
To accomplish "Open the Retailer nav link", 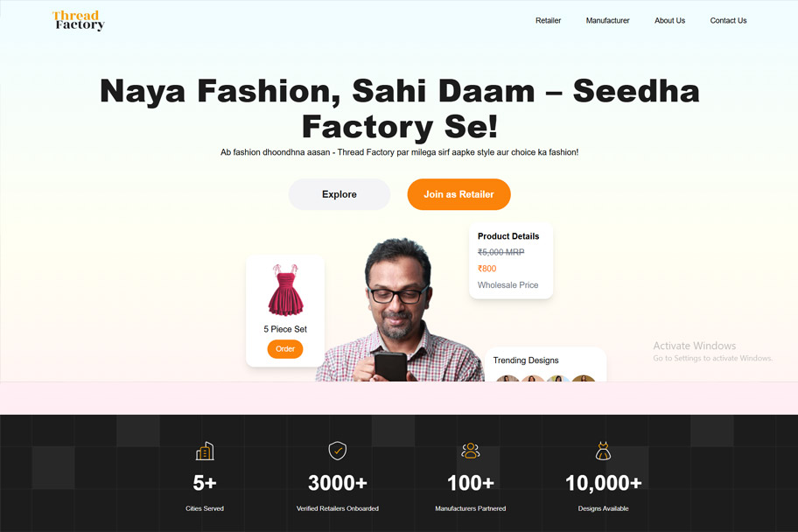I will tap(548, 20).
